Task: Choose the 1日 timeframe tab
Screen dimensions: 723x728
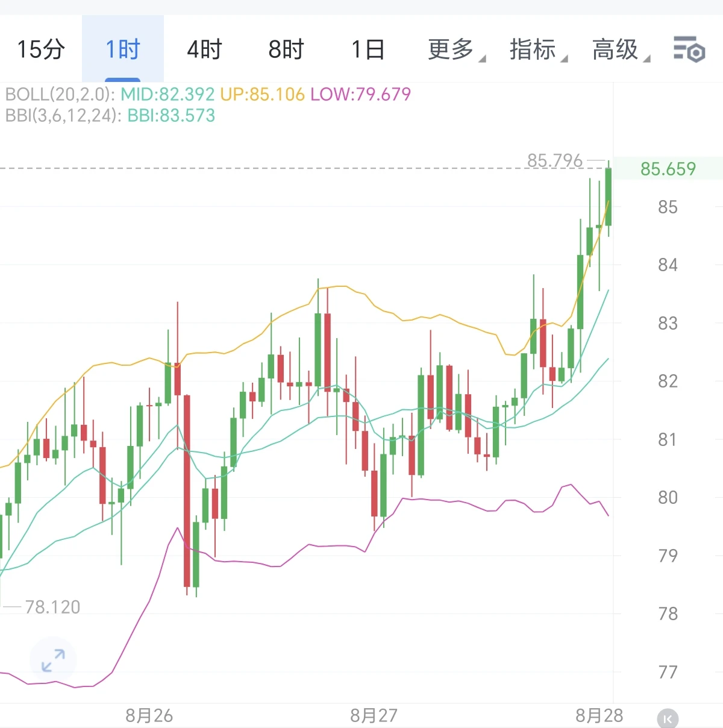Action: [368, 49]
